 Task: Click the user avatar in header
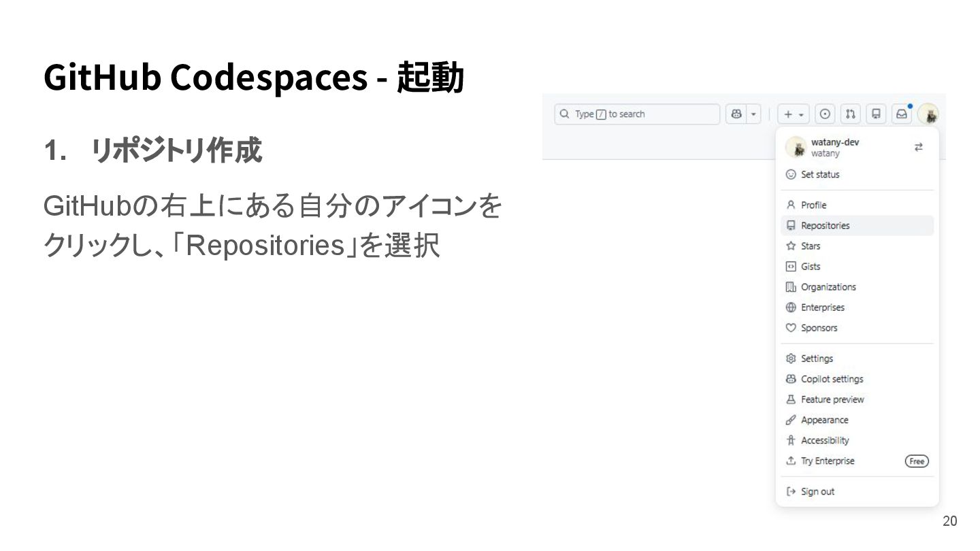pyautogui.click(x=928, y=114)
